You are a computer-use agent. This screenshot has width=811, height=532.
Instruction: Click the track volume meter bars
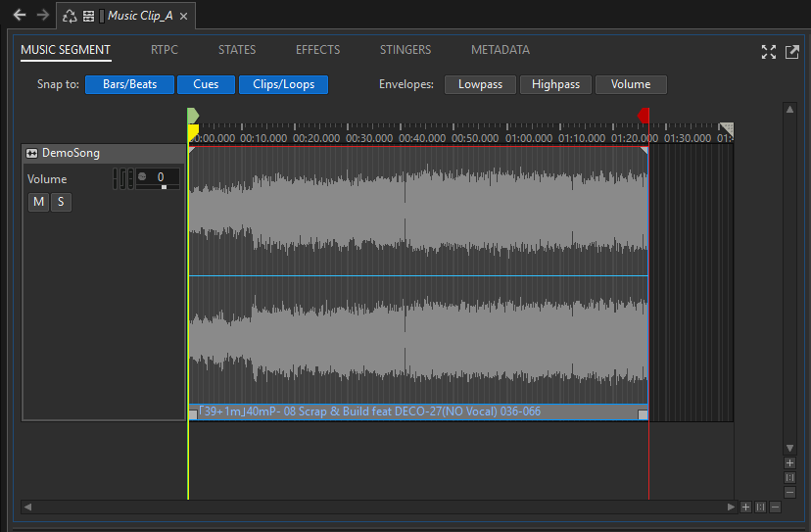(x=123, y=178)
